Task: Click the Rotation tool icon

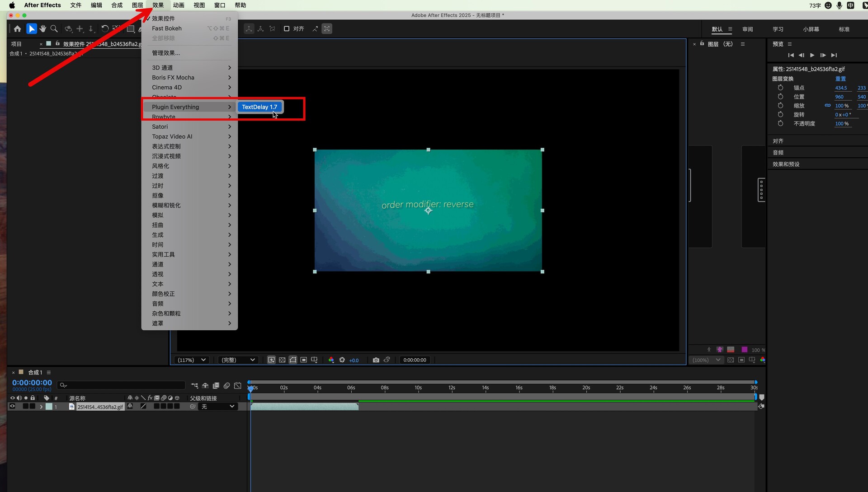Action: (x=105, y=29)
